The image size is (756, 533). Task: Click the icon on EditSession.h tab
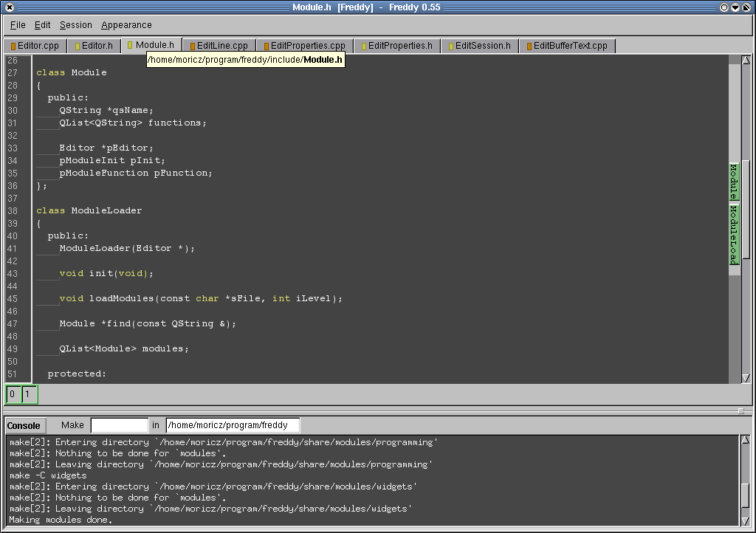[x=450, y=46]
